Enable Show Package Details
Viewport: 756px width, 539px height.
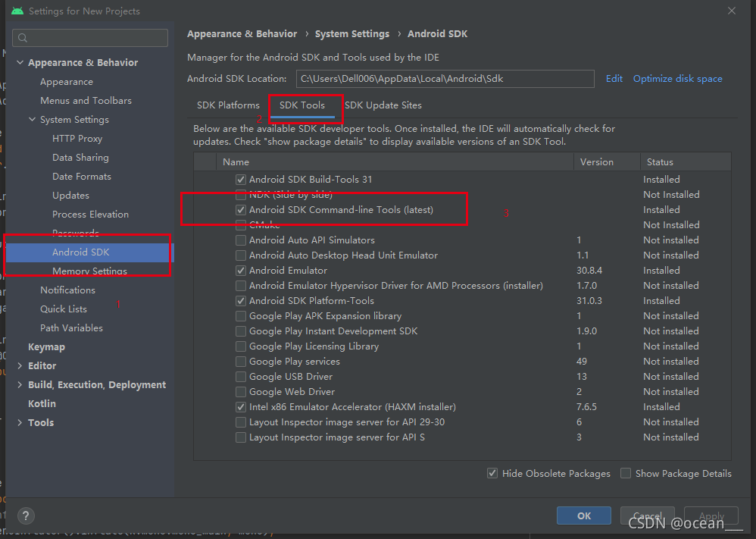pyautogui.click(x=626, y=473)
